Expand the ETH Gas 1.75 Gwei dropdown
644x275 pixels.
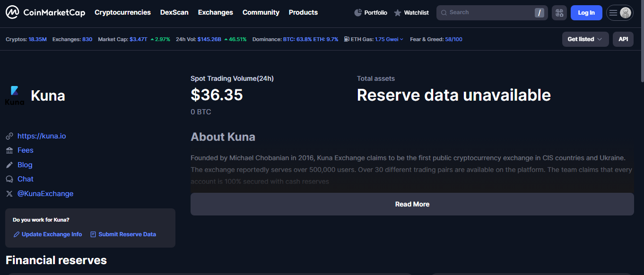(x=389, y=39)
